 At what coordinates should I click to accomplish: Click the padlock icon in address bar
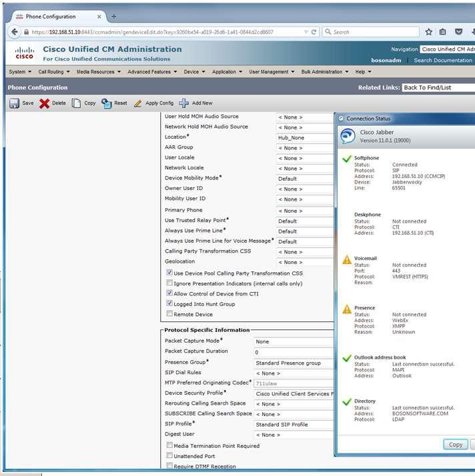[x=27, y=32]
